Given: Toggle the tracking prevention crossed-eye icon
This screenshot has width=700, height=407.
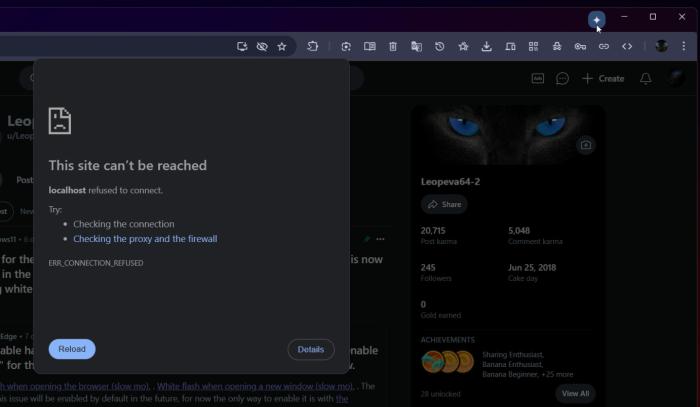Looking at the screenshot, I should 262,46.
